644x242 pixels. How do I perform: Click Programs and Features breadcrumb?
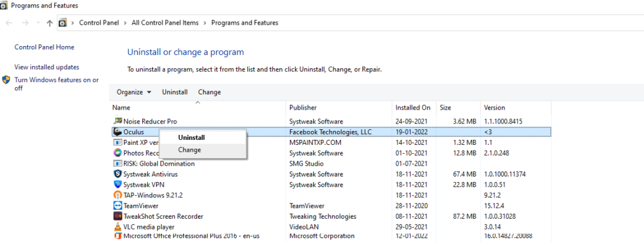click(x=245, y=23)
